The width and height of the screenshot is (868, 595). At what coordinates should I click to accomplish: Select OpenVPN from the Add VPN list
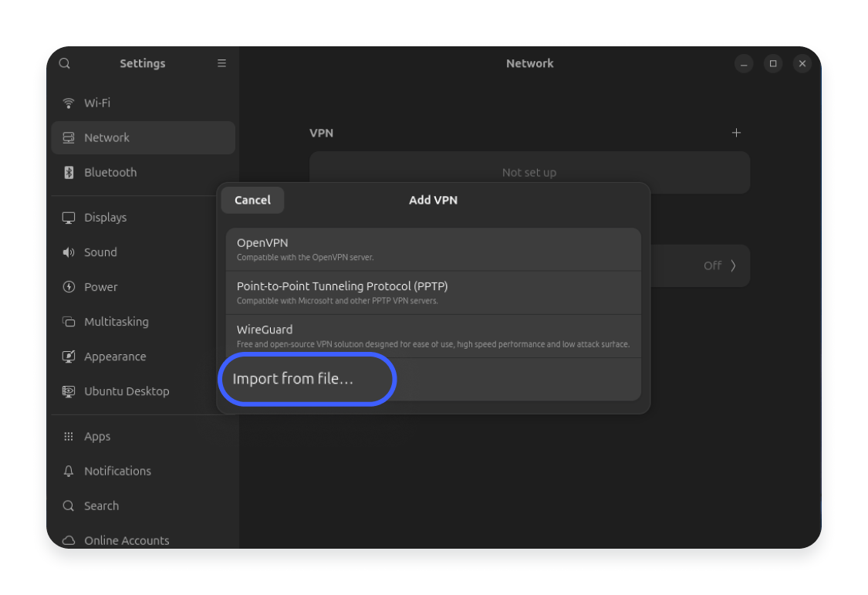tap(433, 248)
